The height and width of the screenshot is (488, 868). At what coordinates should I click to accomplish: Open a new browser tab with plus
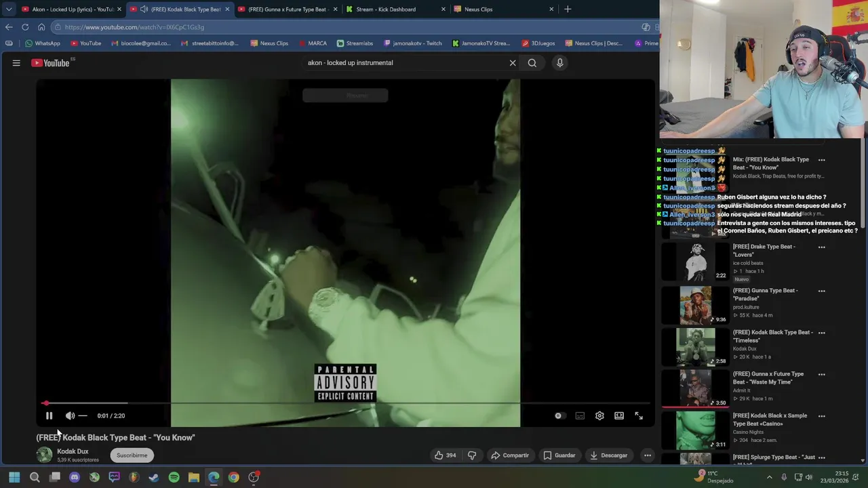(568, 9)
